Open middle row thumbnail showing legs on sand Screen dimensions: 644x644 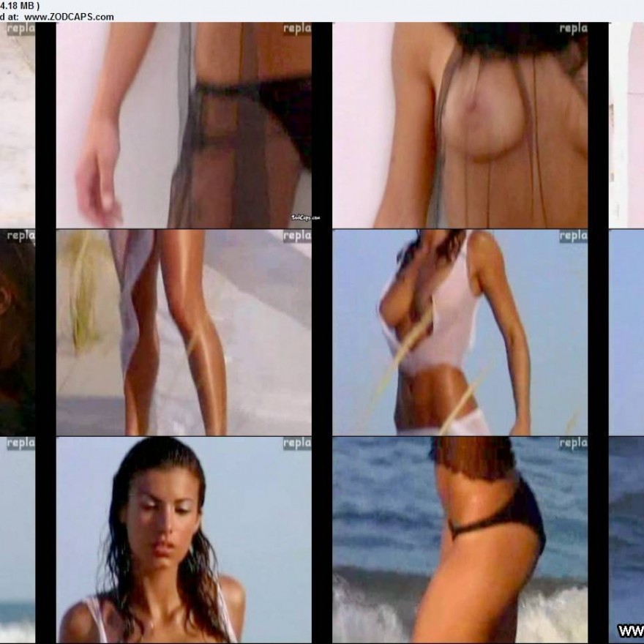click(184, 332)
